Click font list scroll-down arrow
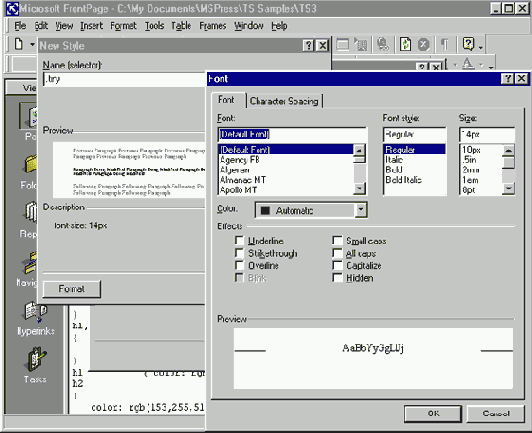This screenshot has height=433, width=532. point(359,188)
